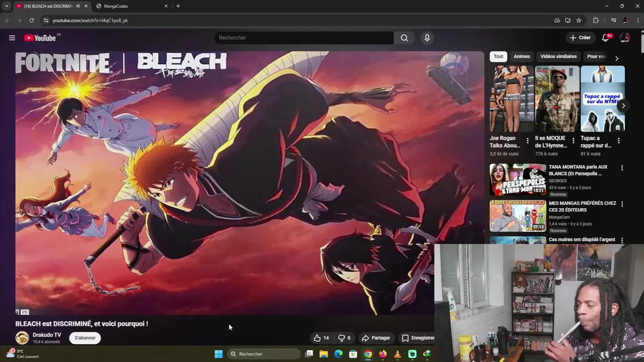Open YouTube notifications bell
This screenshot has width=644, height=362.
coord(606,38)
